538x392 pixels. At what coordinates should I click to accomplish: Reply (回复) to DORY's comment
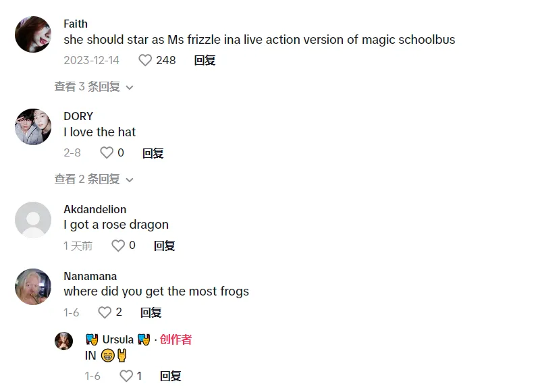(x=153, y=153)
